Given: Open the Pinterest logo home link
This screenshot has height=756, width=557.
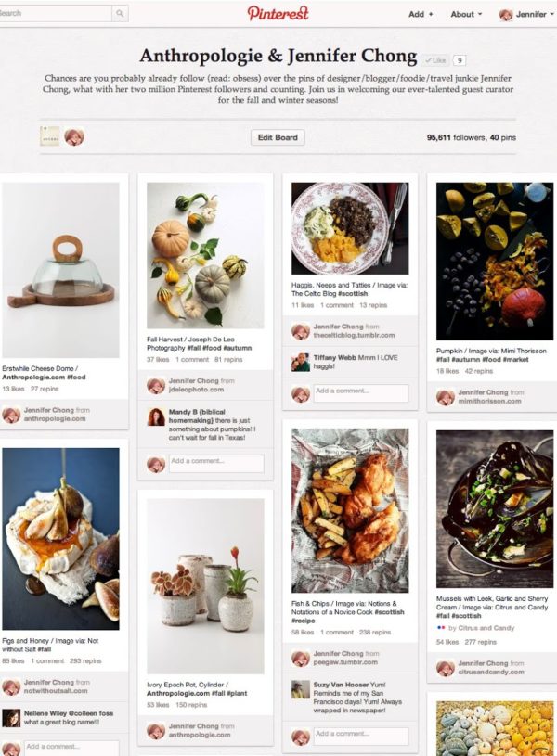Looking at the screenshot, I should pos(278,13).
